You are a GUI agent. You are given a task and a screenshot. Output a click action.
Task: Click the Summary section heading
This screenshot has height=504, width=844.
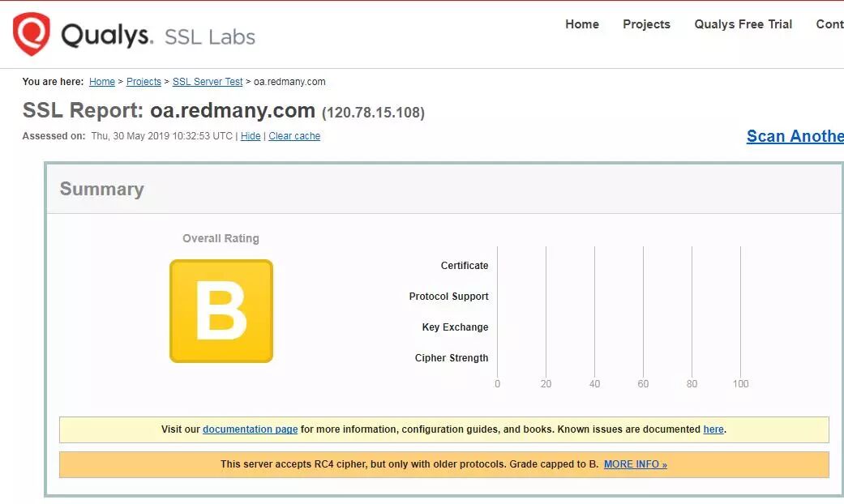(x=101, y=189)
